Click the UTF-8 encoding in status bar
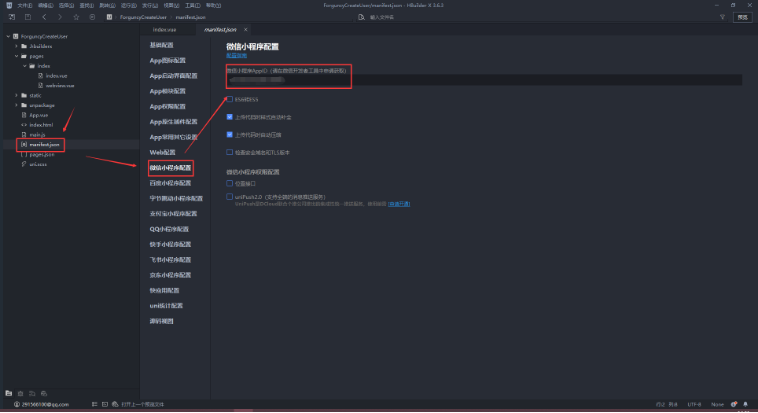This screenshot has height=413, width=758. coord(694,404)
